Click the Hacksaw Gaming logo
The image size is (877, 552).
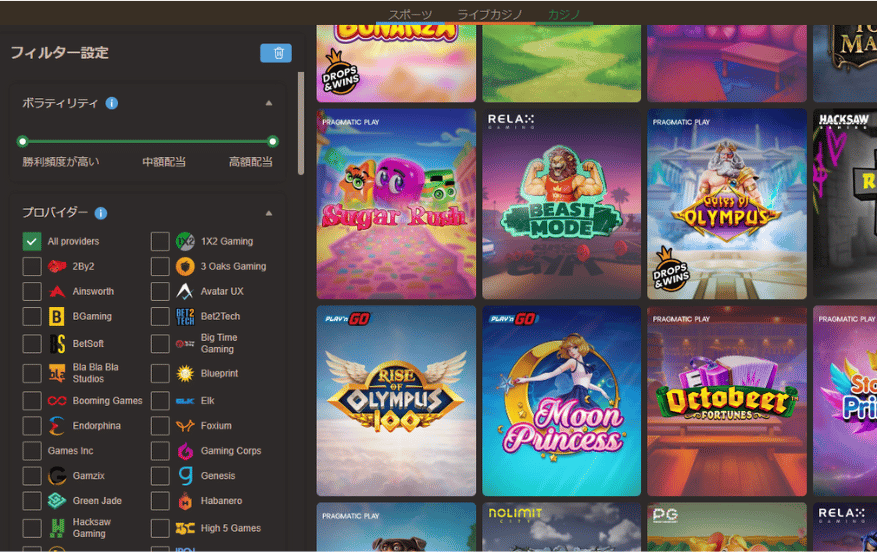pos(57,527)
